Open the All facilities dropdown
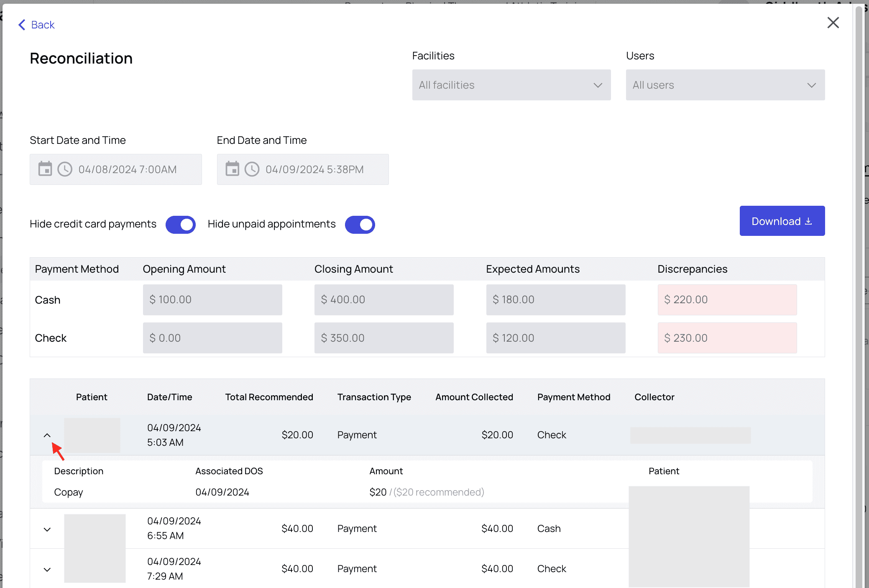Viewport: 869px width, 588px height. point(511,85)
